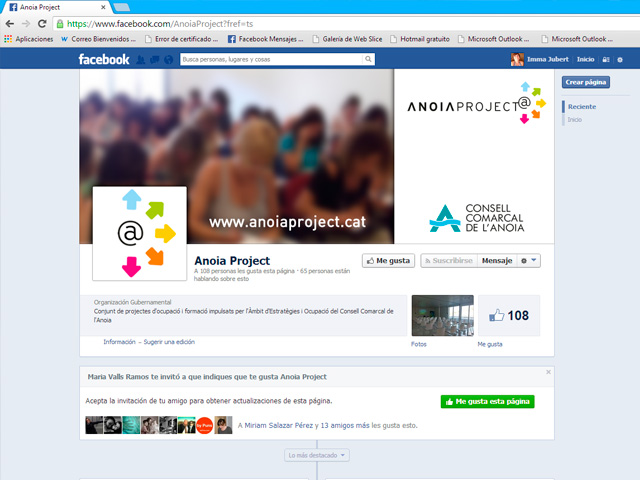
Task: Open Facebook Mensajes bookmark
Action: click(265, 39)
